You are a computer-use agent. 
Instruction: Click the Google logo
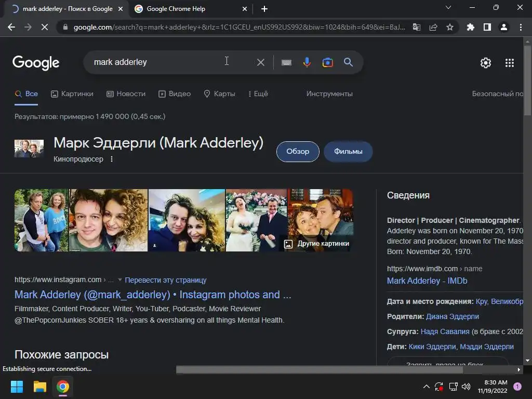coord(36,62)
